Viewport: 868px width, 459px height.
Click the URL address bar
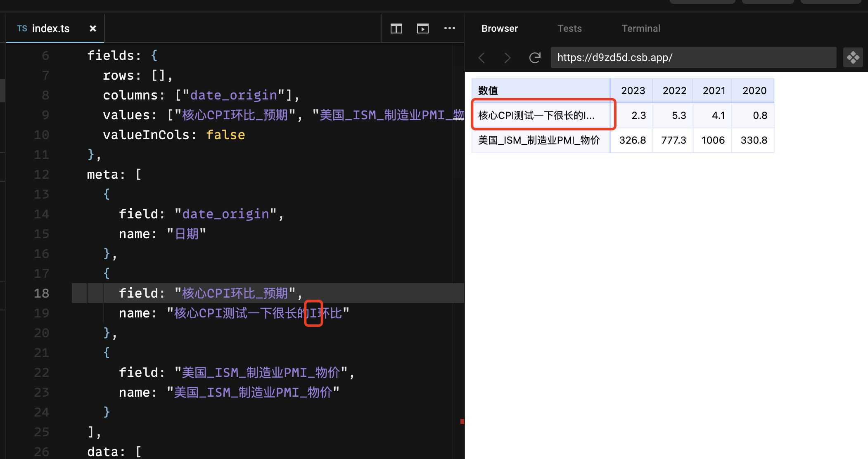click(x=694, y=57)
